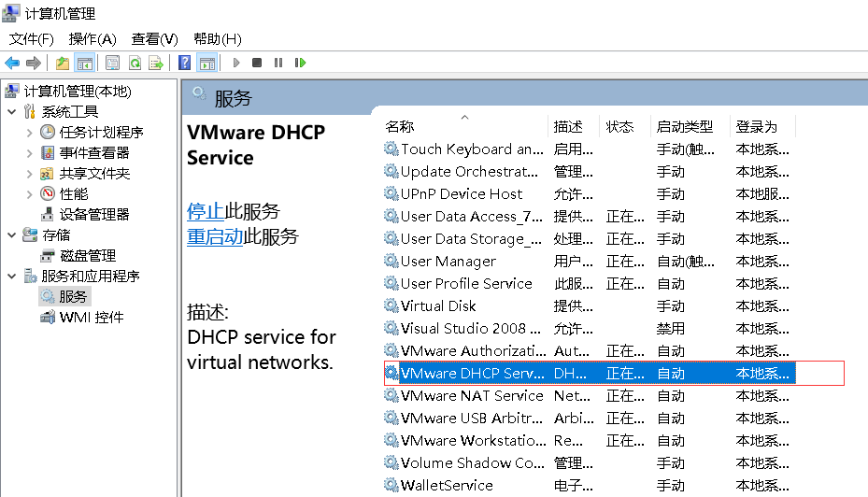Collapse the 系统工具 tree node

pos(11,112)
